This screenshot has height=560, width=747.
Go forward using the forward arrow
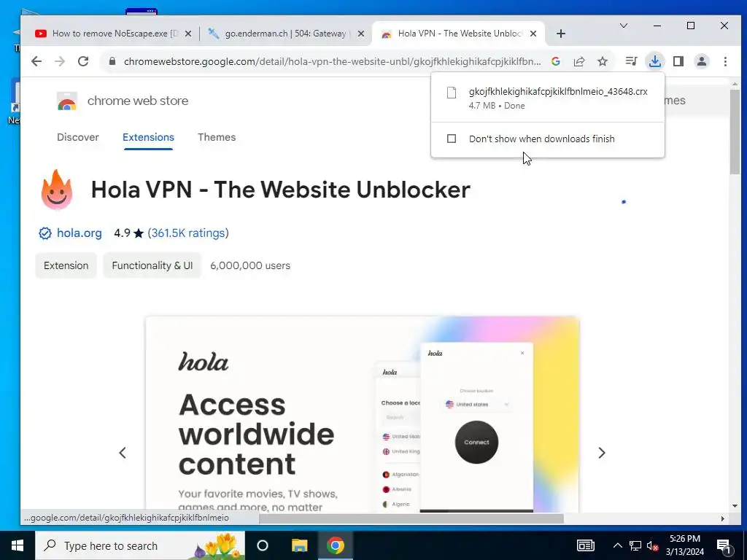[x=60, y=61]
